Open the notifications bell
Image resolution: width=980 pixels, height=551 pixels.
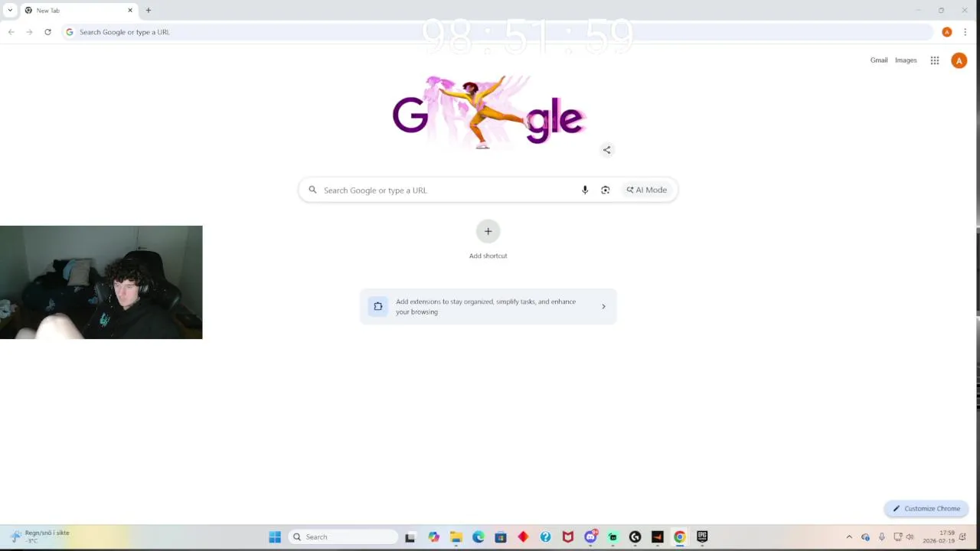962,537
